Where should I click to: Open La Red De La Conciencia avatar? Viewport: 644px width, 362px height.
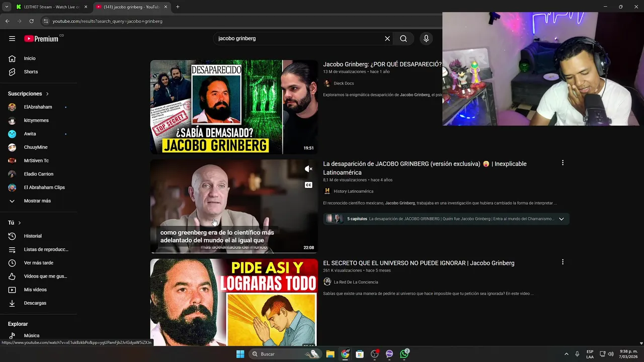[327, 282]
